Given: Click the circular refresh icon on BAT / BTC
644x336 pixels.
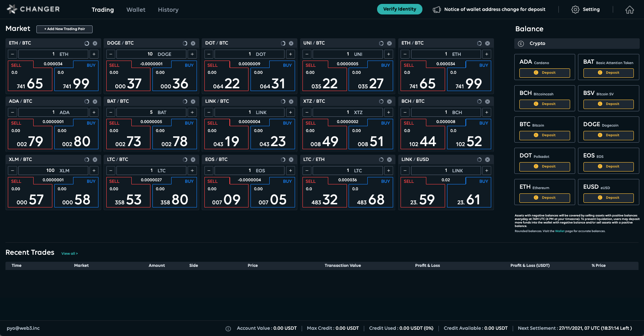Looking at the screenshot, I should coord(185,102).
